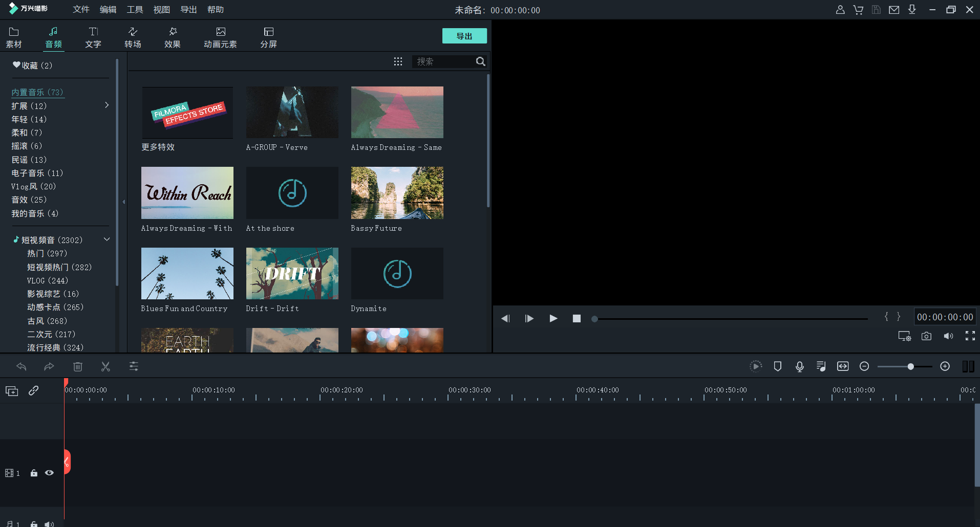Screen dimensions: 980x527
Task: Switch to grid view icon beside search
Action: coord(398,61)
